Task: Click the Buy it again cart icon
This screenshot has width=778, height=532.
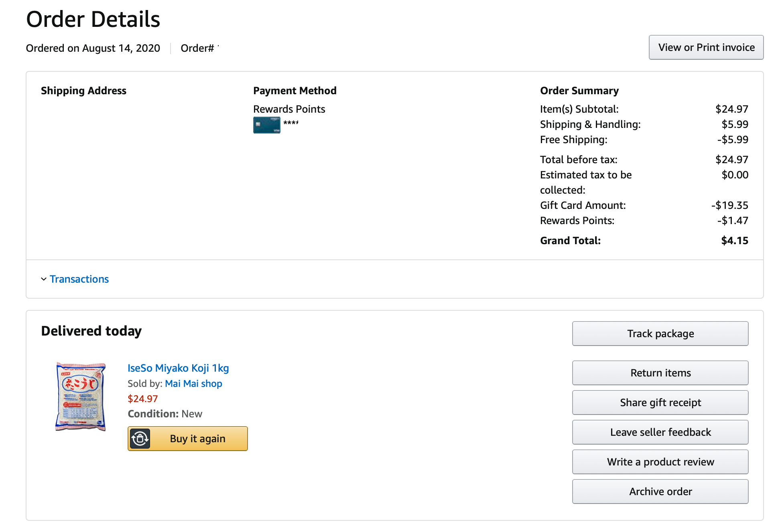Action: (x=140, y=439)
